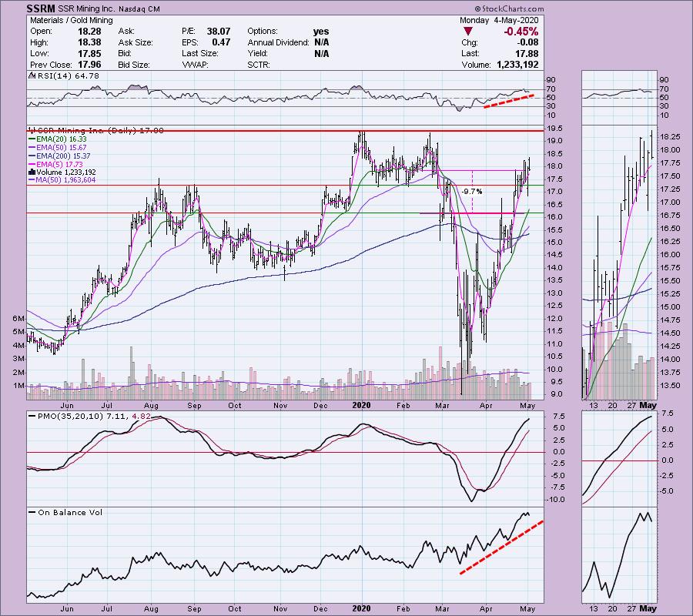Click the Aug label on price chart axis
693x616 pixels.
tap(151, 406)
